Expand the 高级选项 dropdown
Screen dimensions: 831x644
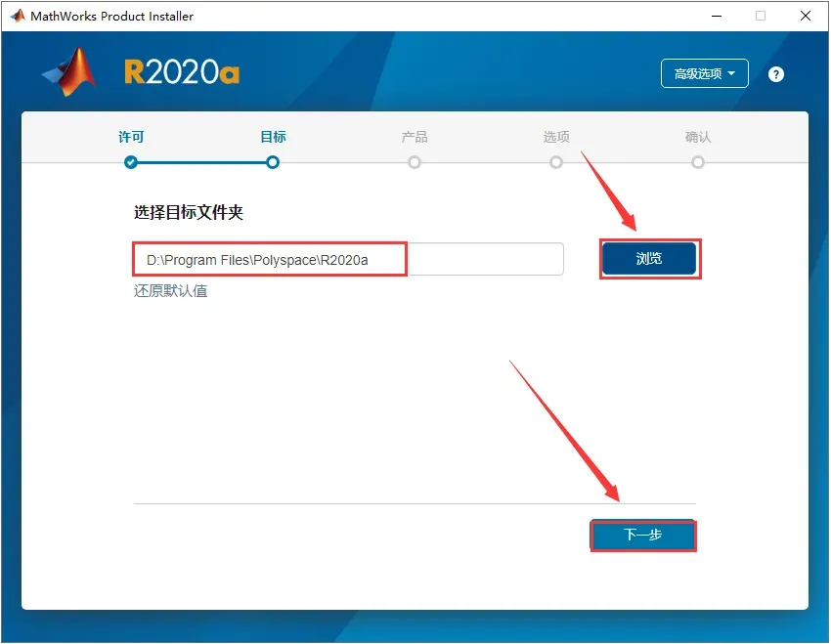pos(704,73)
